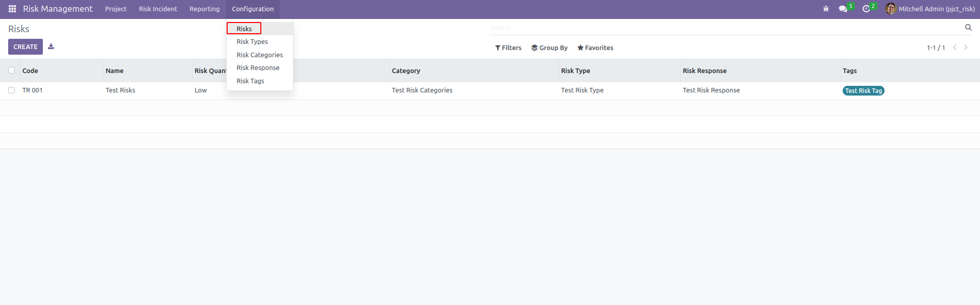Open Mitchell Admin user menu
The image size is (980, 305).
coord(930,9)
